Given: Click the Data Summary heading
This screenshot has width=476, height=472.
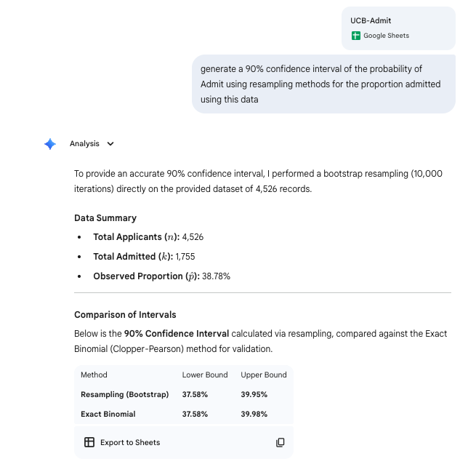Looking at the screenshot, I should pyautogui.click(x=105, y=218).
